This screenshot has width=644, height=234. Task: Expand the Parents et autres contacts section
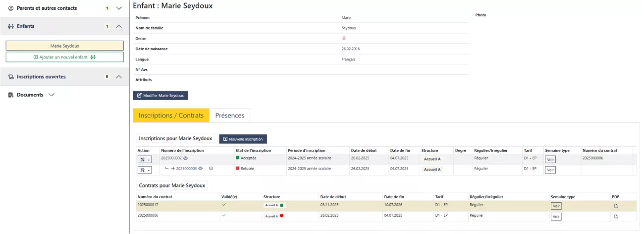(x=118, y=8)
